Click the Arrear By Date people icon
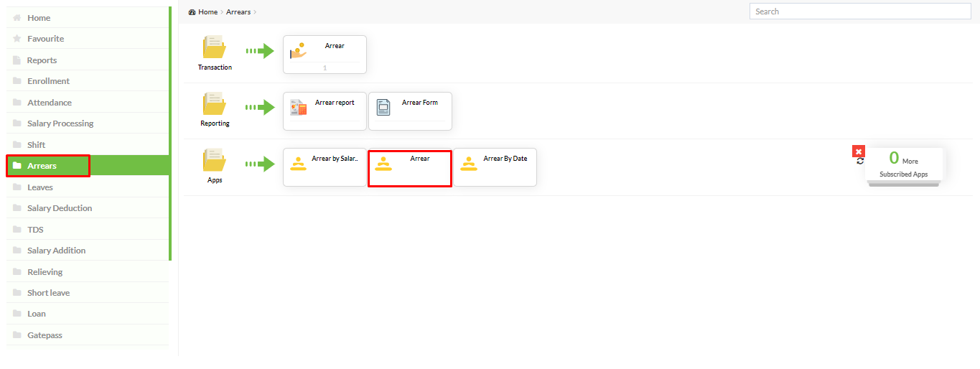Viewport: 980px width, 369px height. (x=469, y=164)
